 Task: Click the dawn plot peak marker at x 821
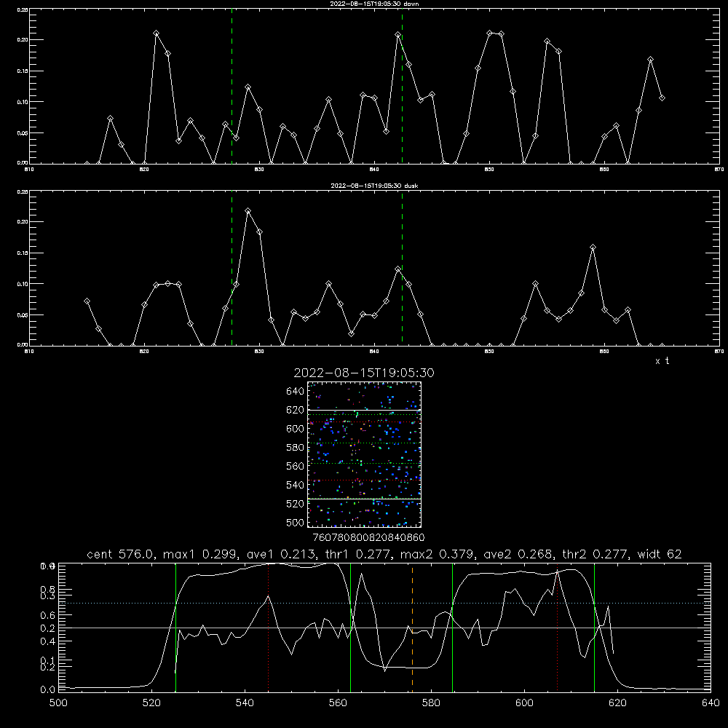pyautogui.click(x=156, y=33)
